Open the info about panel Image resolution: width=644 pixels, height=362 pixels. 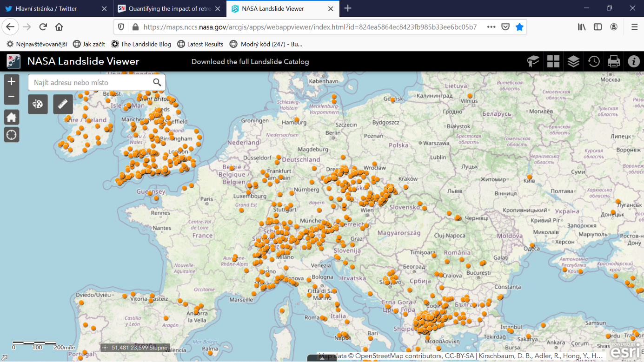click(x=634, y=61)
